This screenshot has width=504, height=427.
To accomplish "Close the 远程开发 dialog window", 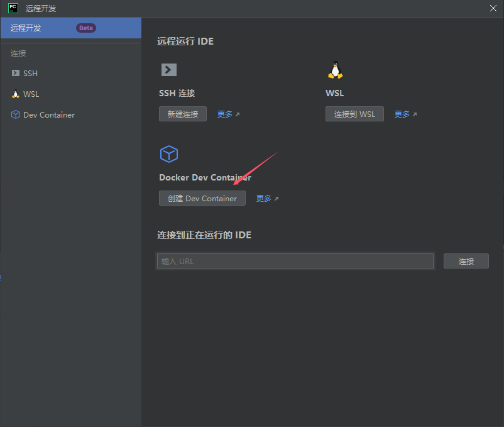I will point(493,8).
